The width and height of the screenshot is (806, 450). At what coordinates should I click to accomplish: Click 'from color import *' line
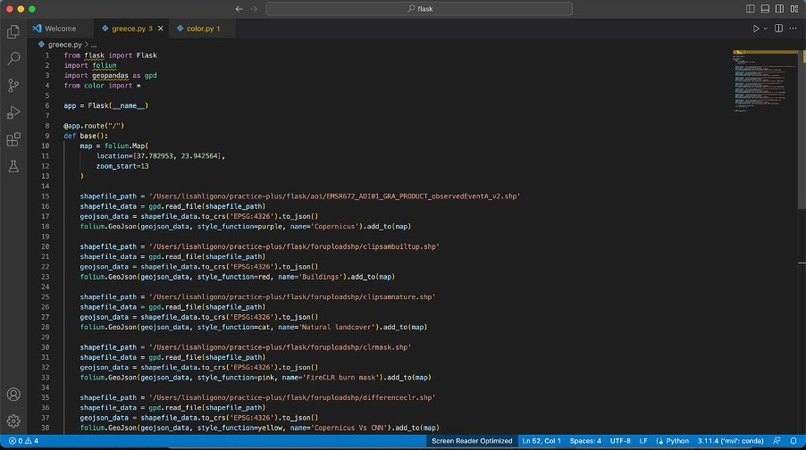pyautogui.click(x=102, y=86)
